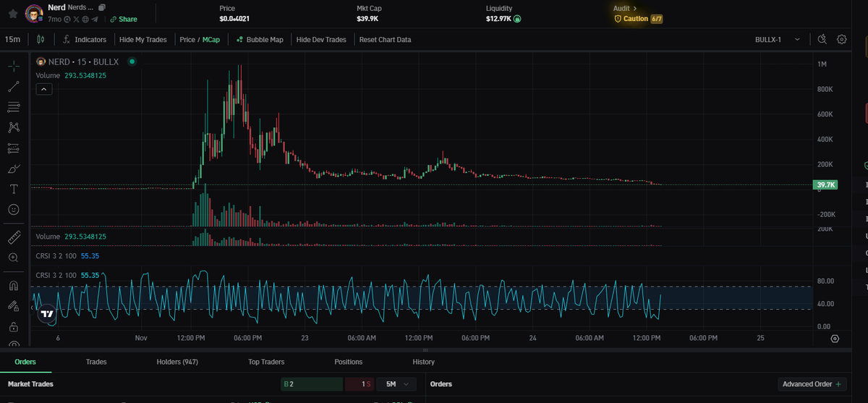Toggle stay-in-drawing-mode pencil lock
The height and width of the screenshot is (403, 868).
coord(14,305)
